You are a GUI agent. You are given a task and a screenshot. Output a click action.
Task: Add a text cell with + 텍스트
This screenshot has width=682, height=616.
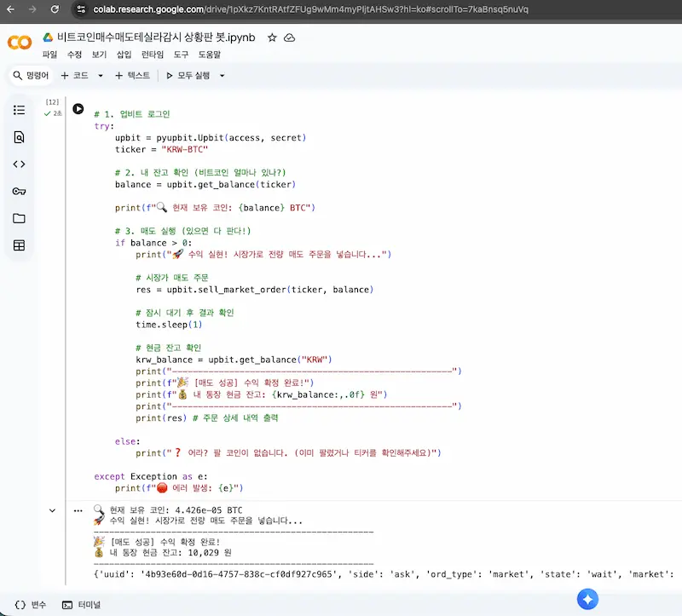coord(133,75)
